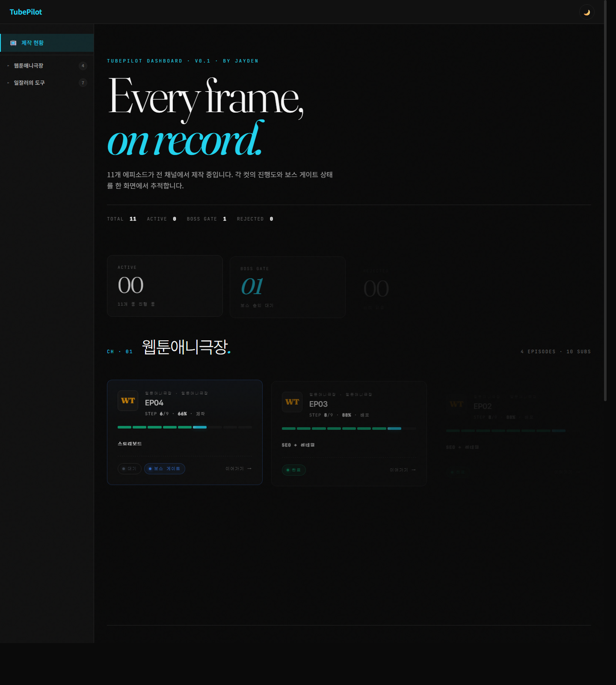Click the 4 count badge in the sidebar
The image size is (616, 685).
[83, 66]
